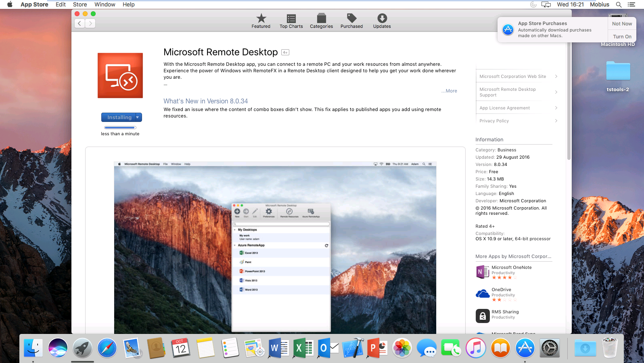Open Siri from the Dock
This screenshot has height=363, width=644.
(x=58, y=348)
